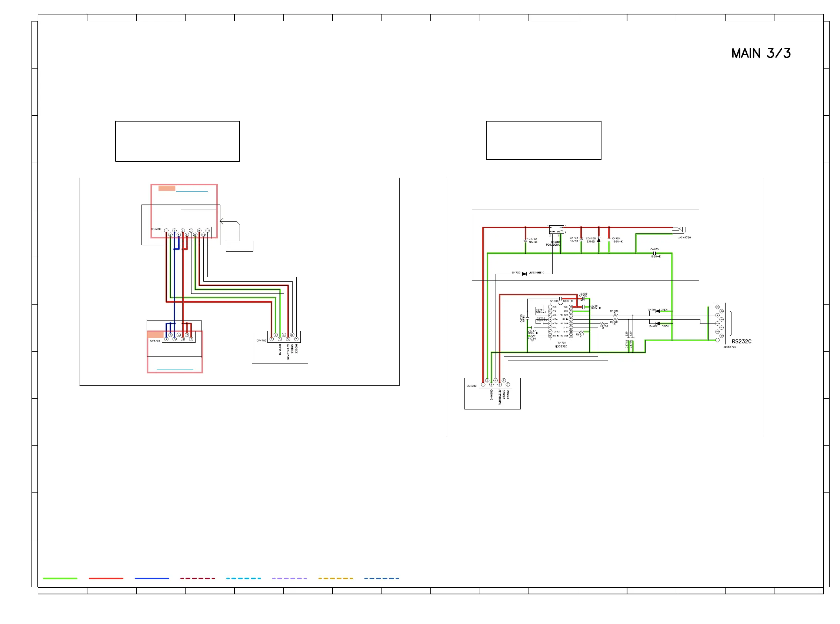Click the C4705 capacitor symbol

[655, 253]
